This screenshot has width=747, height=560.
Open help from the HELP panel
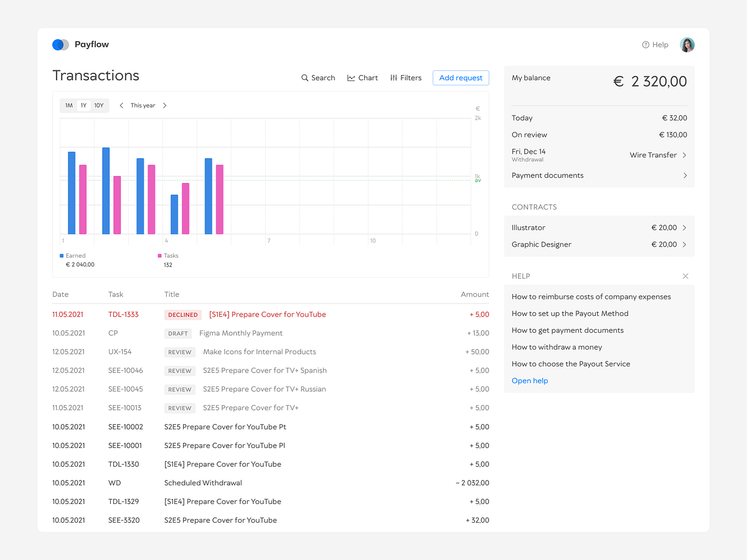[529, 380]
